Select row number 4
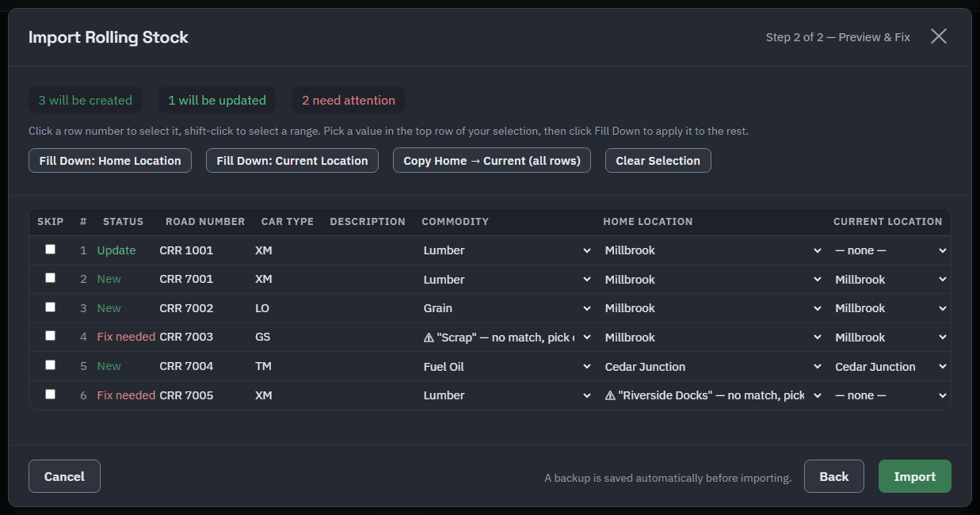This screenshot has width=980, height=515. [x=83, y=337]
